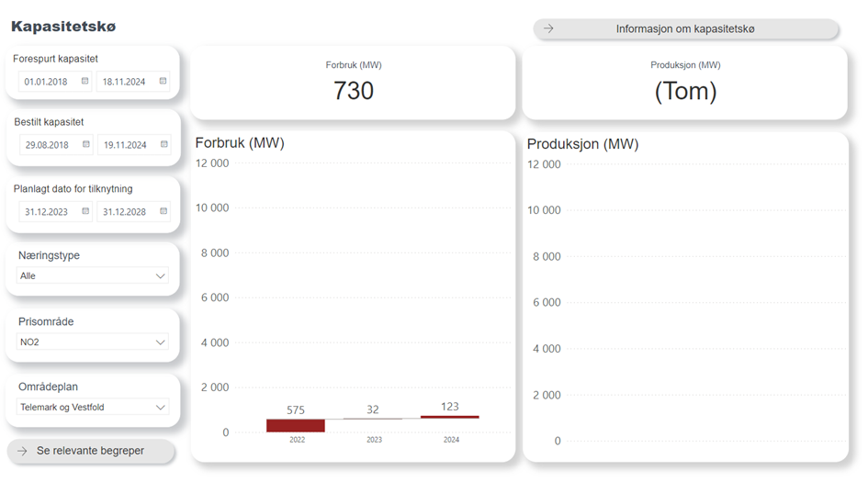The image size is (868, 482).
Task: Select the 01.01.2018 date field
Action: click(46, 82)
